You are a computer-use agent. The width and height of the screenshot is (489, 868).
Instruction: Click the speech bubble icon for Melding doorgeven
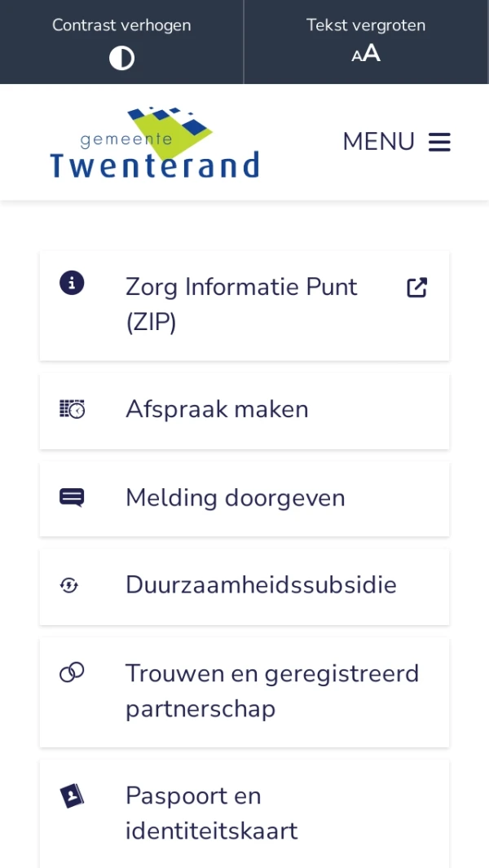72,495
